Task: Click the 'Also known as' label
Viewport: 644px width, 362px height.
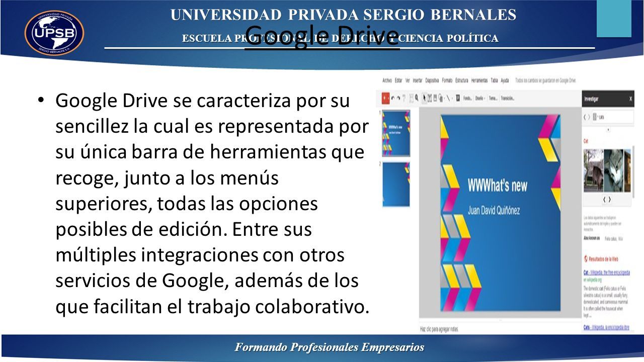Action: tap(593, 238)
